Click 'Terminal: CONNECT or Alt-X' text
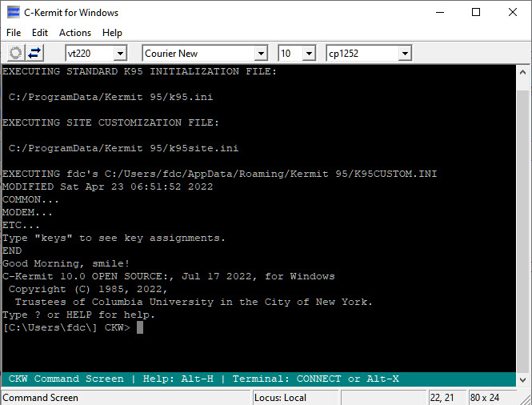The image size is (532, 405). point(315,379)
